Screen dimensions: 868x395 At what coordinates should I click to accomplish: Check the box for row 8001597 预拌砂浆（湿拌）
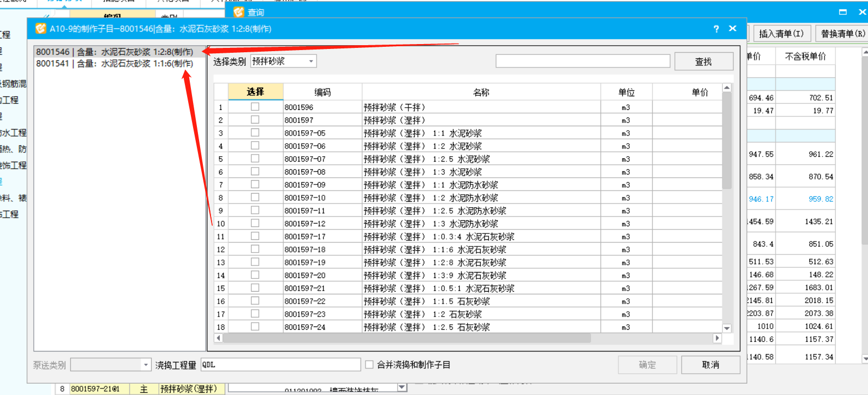(x=255, y=120)
